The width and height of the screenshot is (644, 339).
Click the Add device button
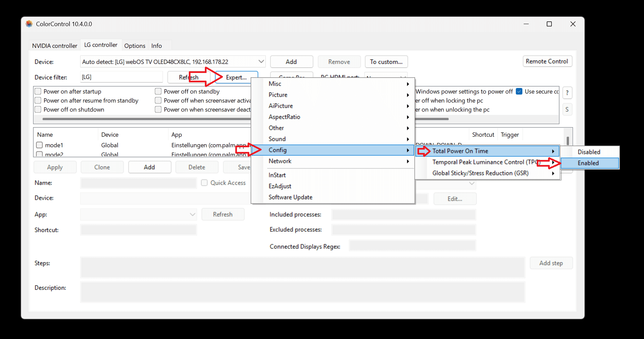(x=291, y=62)
